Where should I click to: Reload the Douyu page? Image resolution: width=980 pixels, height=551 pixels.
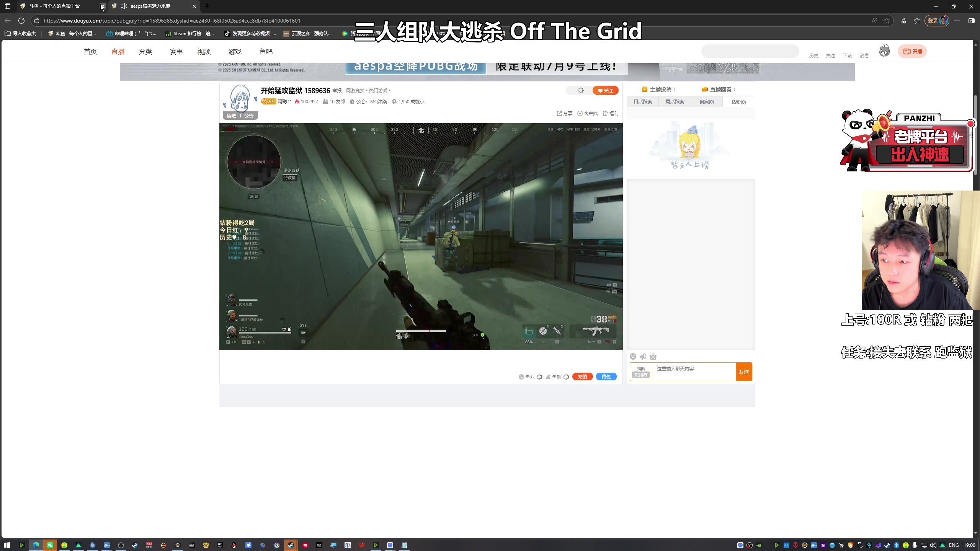point(21,21)
